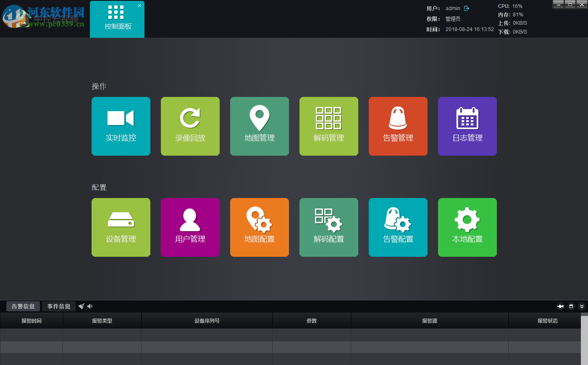Log out using the icon beside admin
The width and height of the screenshot is (588, 365).
point(467,8)
